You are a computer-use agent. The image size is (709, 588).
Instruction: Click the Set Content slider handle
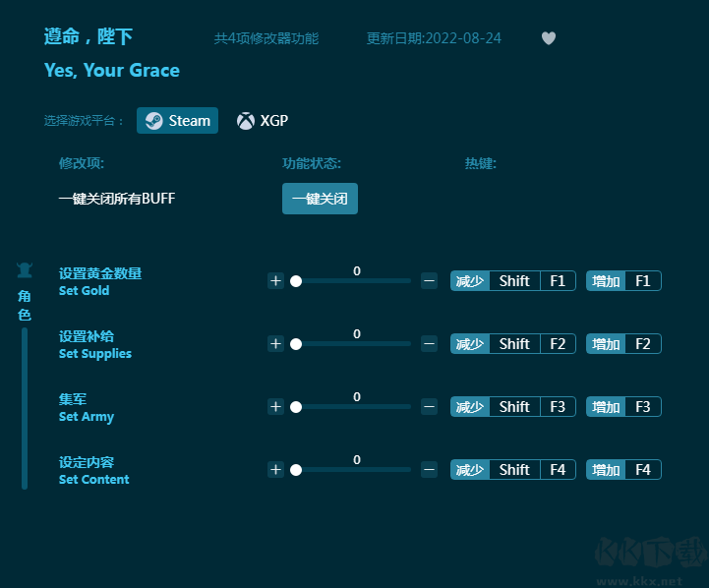[296, 470]
